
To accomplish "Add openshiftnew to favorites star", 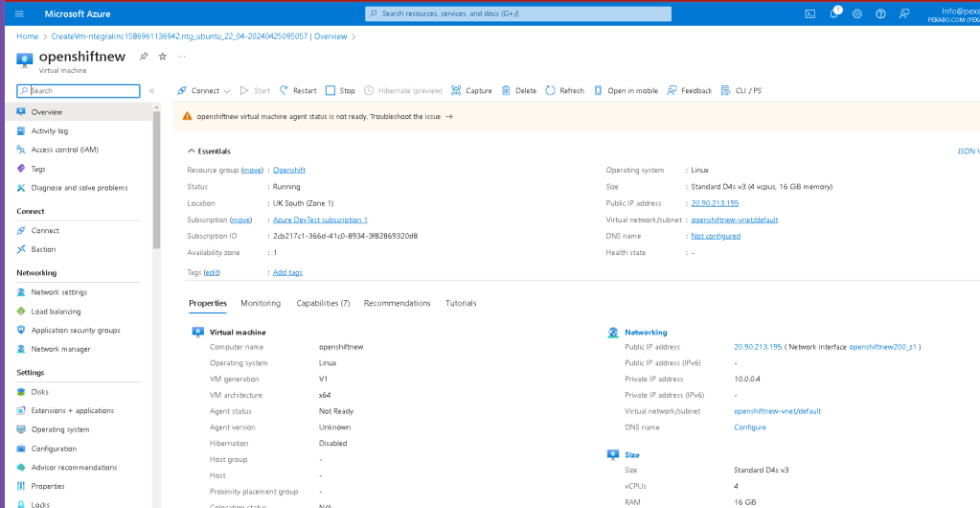I will click(x=163, y=57).
